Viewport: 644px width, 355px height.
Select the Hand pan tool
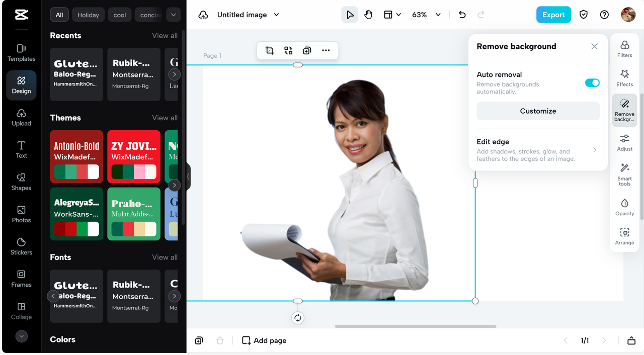tap(368, 15)
